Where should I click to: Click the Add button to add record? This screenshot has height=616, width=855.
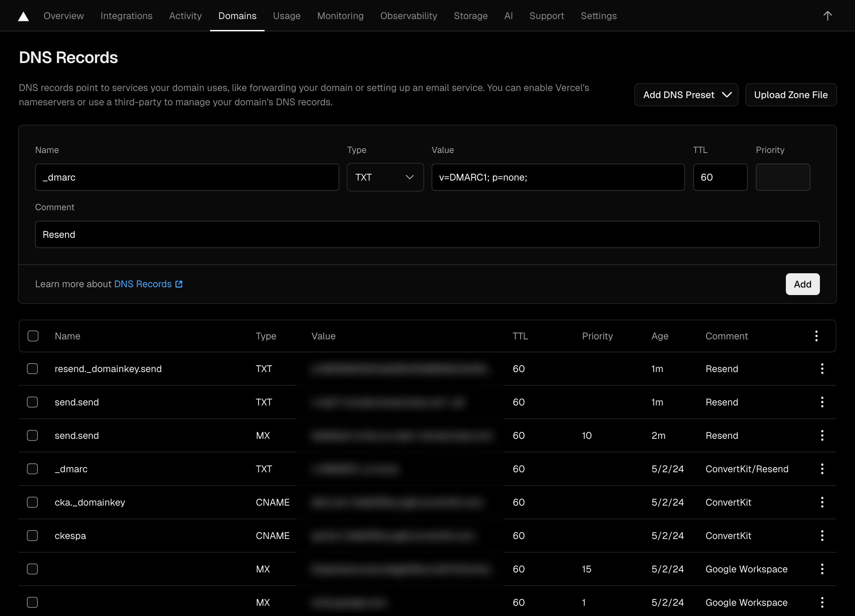802,284
